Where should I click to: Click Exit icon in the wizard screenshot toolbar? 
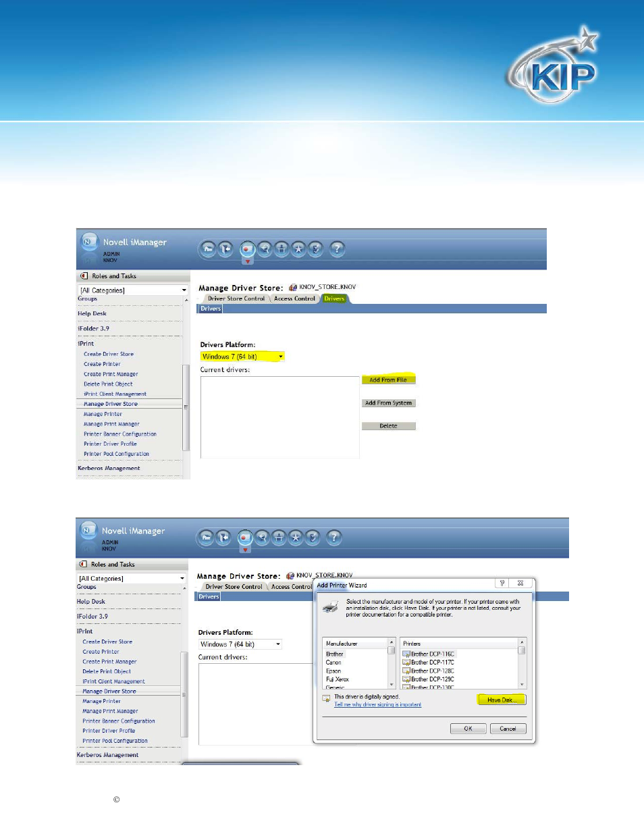223,538
